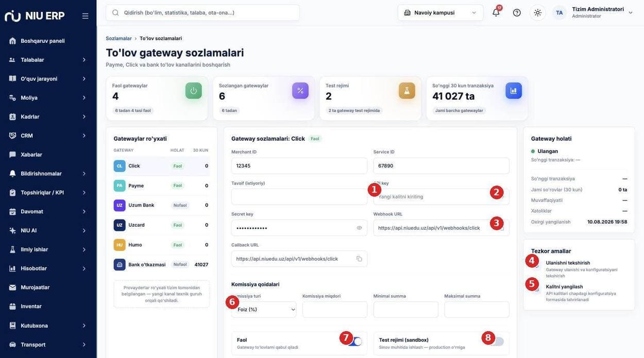Open the Inventar box icon
This screenshot has height=358, width=644.
click(12, 306)
